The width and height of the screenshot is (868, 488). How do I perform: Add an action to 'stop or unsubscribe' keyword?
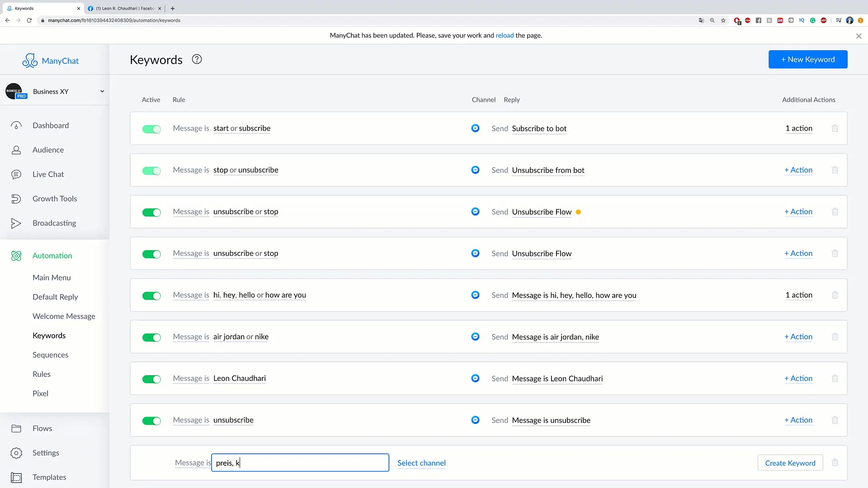[798, 170]
